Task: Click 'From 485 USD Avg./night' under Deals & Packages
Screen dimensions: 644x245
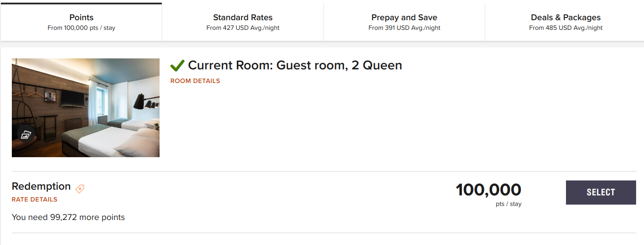Action: click(566, 28)
